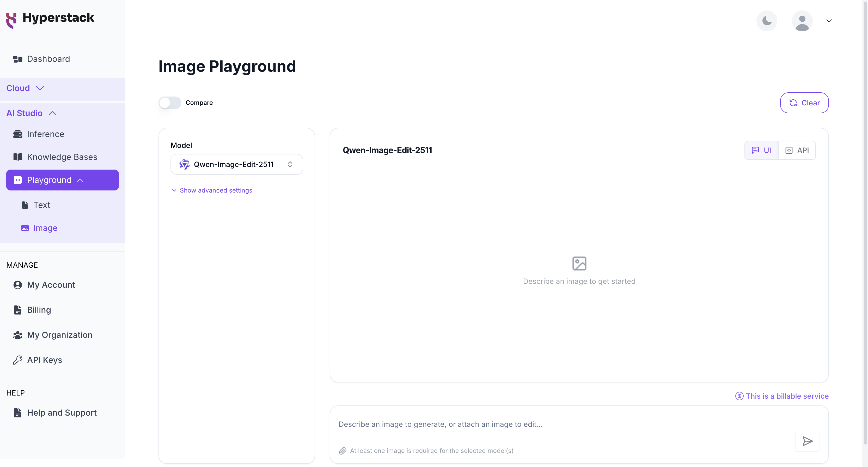Click the Qwen-Image-Edit-2511 panel title

[x=387, y=150]
